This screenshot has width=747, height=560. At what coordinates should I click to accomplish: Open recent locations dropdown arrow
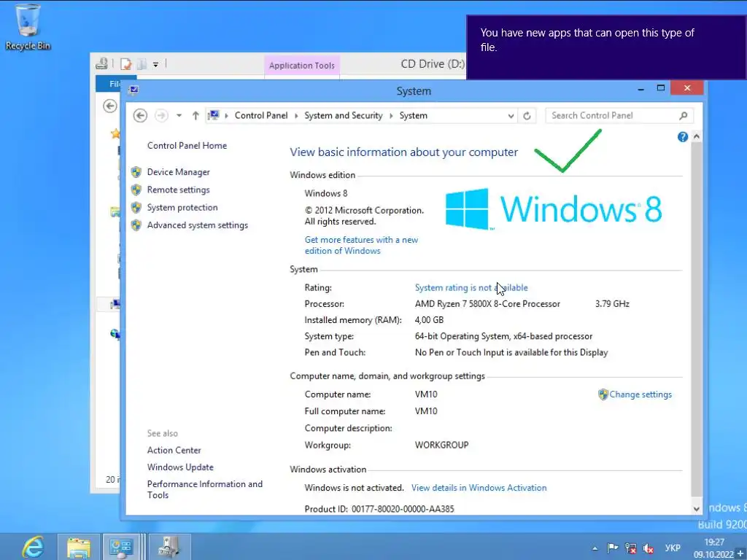[x=179, y=116]
